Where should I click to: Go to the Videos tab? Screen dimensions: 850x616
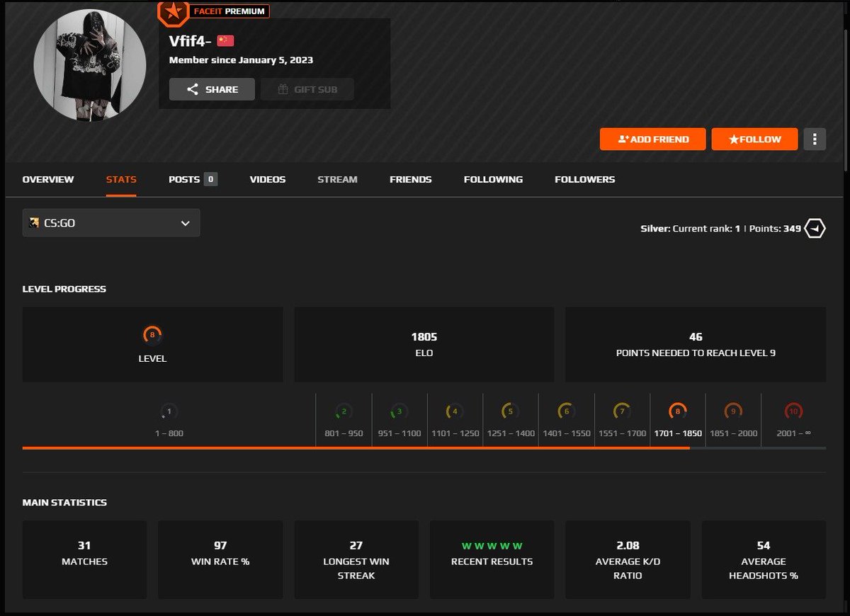point(268,179)
